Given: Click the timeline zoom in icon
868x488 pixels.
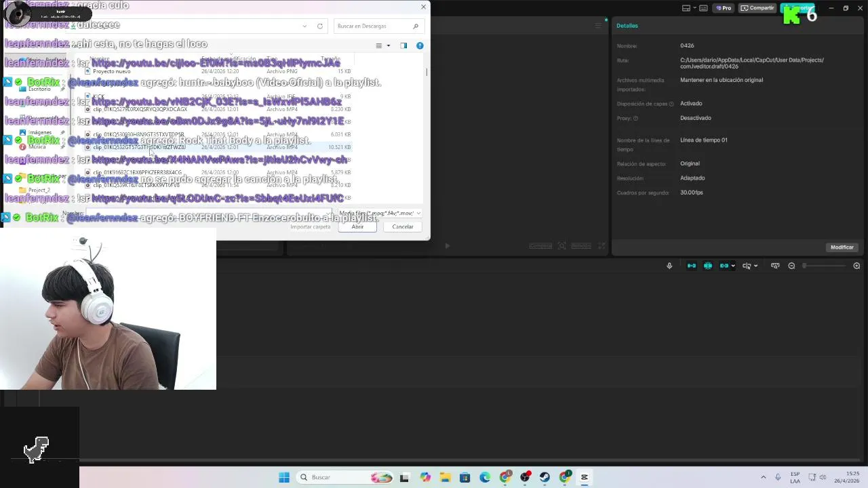Looking at the screenshot, I should pyautogui.click(x=856, y=266).
